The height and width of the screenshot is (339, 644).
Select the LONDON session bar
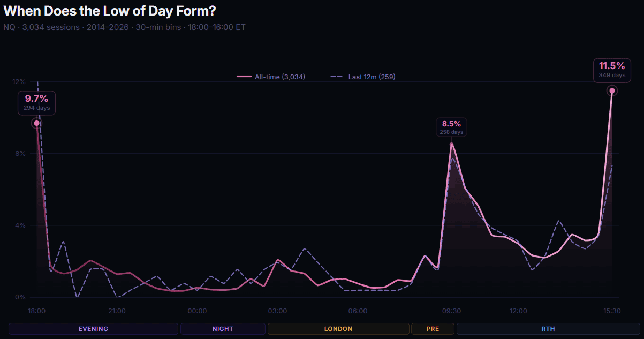tap(338, 329)
